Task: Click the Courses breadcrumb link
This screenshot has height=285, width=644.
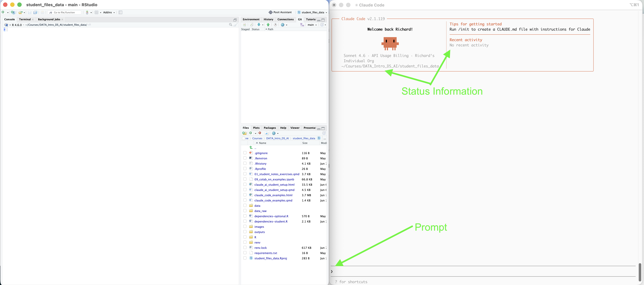Action: (257, 138)
